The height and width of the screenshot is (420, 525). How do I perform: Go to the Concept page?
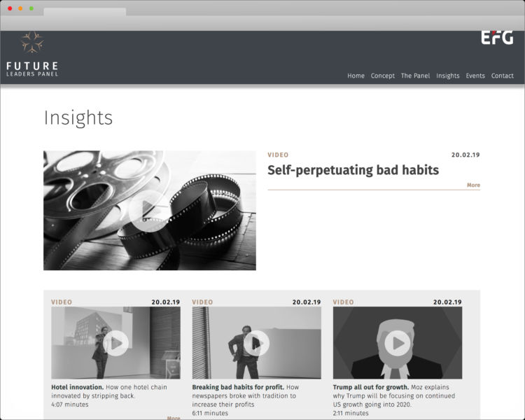point(383,76)
